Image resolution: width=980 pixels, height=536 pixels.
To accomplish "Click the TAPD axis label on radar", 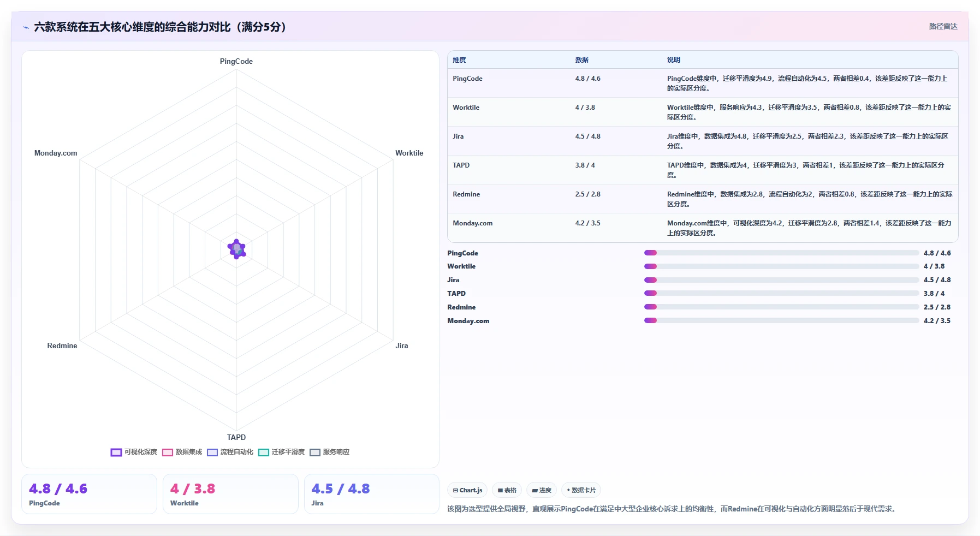I will pyautogui.click(x=236, y=437).
